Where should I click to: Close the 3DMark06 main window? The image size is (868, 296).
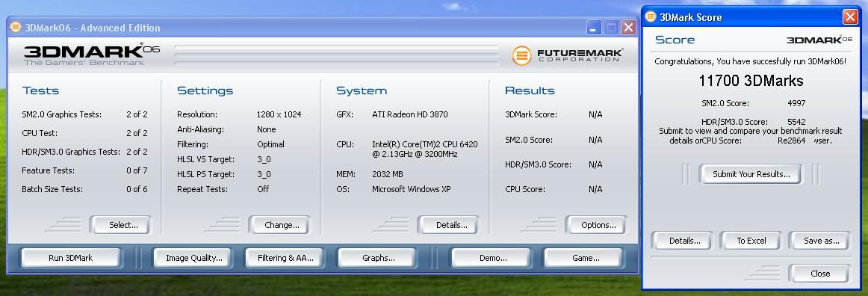pyautogui.click(x=627, y=28)
